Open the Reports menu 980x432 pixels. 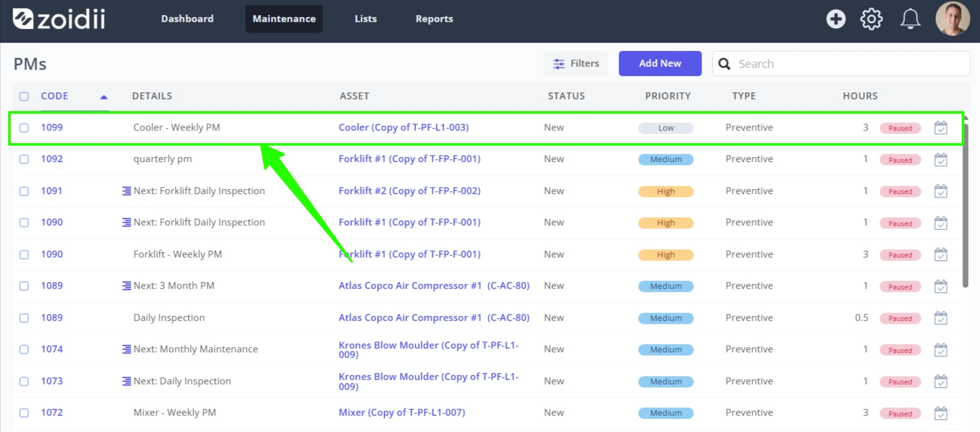(434, 19)
